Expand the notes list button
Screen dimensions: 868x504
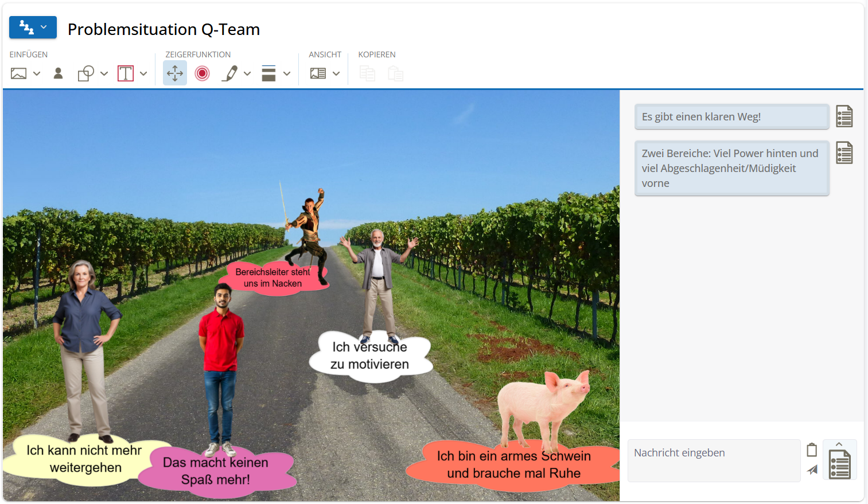coord(839,461)
